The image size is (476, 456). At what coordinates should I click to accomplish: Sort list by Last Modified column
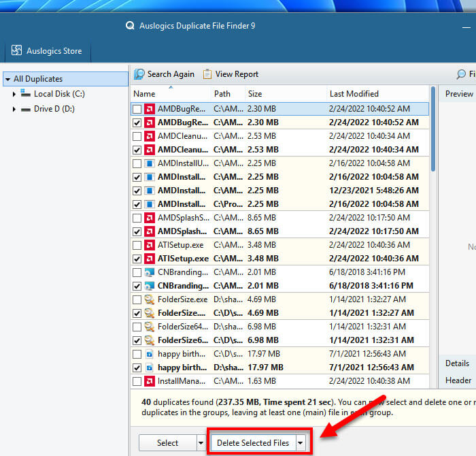click(x=378, y=93)
